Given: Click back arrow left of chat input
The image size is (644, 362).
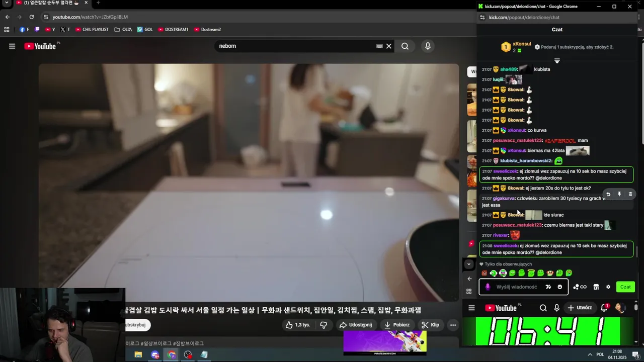Looking at the screenshot, I should (469, 279).
